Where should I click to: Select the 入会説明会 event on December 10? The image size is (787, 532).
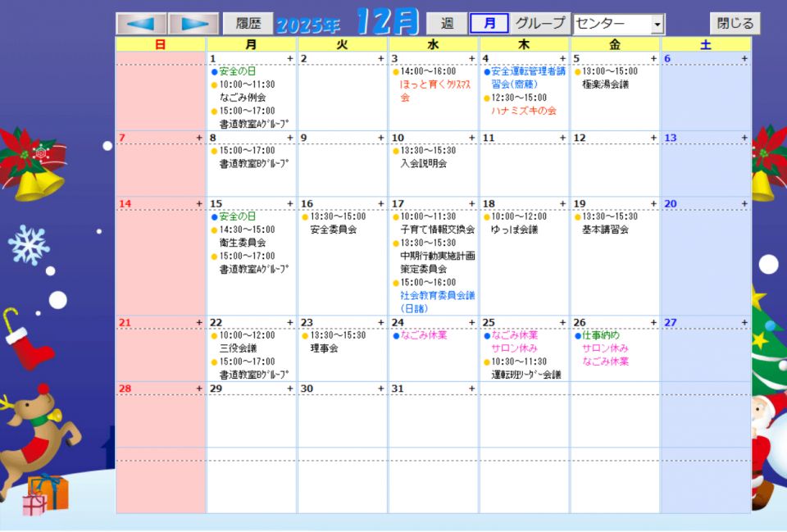pyautogui.click(x=423, y=164)
